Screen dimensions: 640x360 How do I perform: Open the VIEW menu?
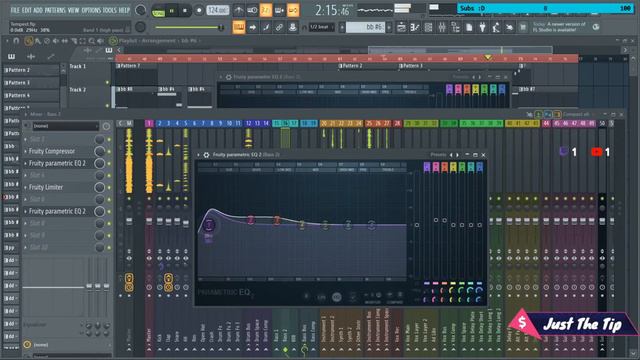coord(73,10)
